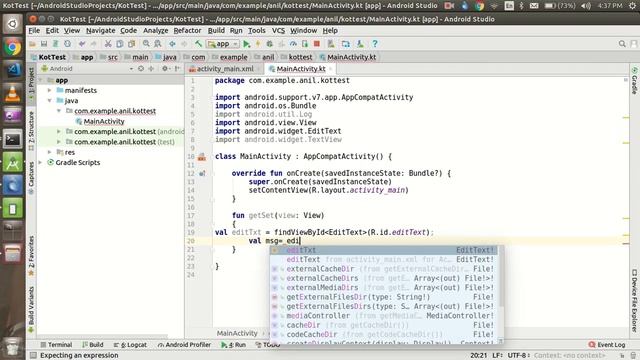Image resolution: width=640 pixels, height=360 pixels.
Task: Collapse the com.example.anil.kottest package
Action: pyautogui.click(x=59, y=111)
